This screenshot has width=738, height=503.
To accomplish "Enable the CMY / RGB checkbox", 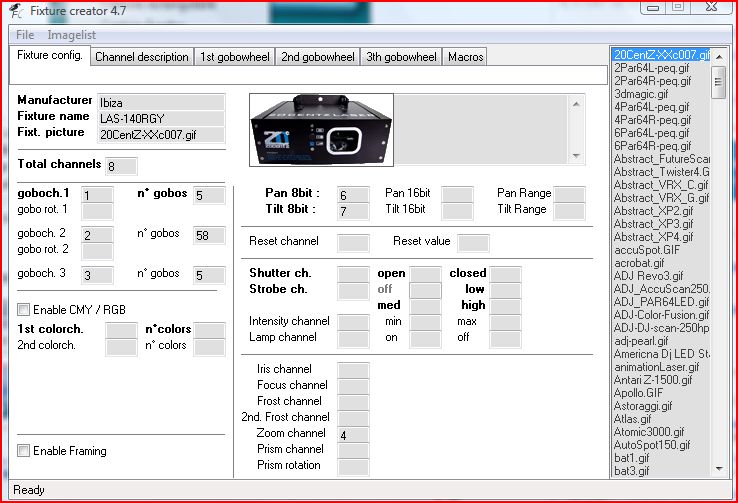I will [24, 310].
